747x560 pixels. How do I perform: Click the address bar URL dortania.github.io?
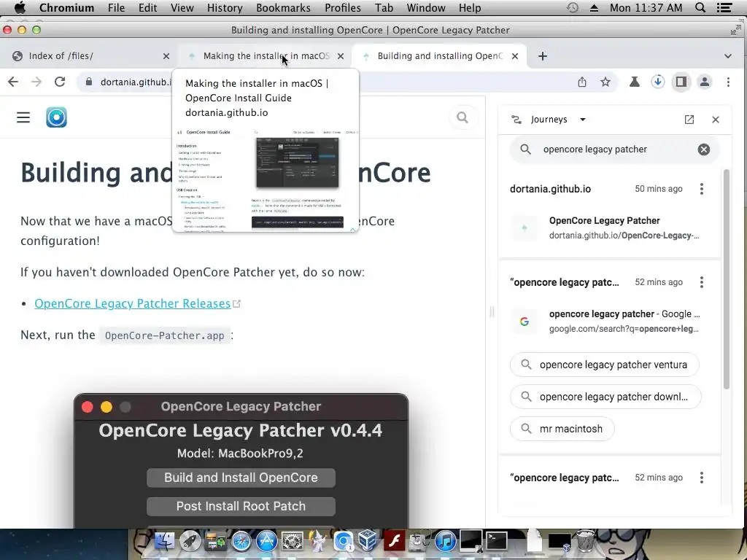click(x=136, y=82)
